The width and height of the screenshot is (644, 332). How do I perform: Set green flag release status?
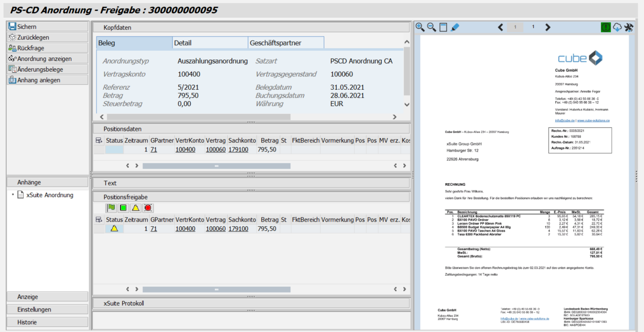click(111, 208)
